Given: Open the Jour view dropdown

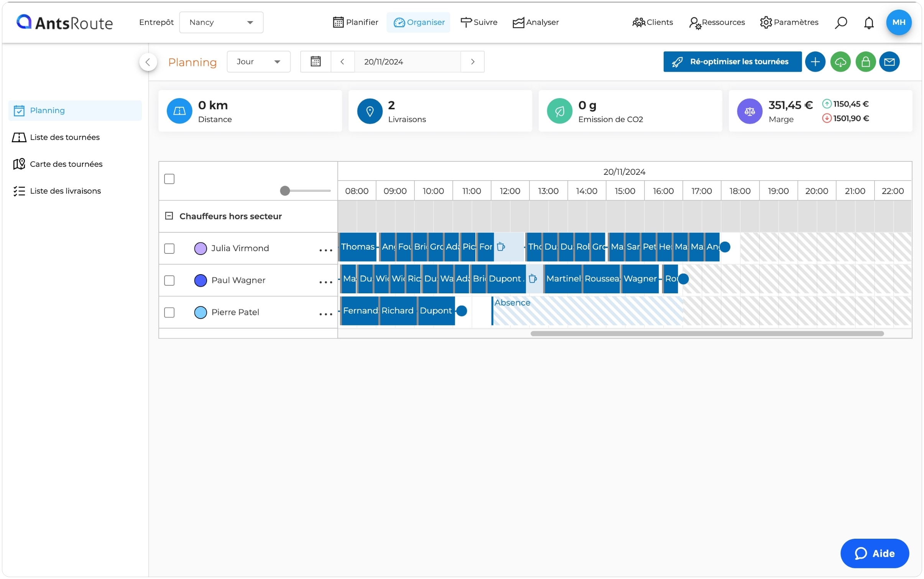Looking at the screenshot, I should point(258,61).
